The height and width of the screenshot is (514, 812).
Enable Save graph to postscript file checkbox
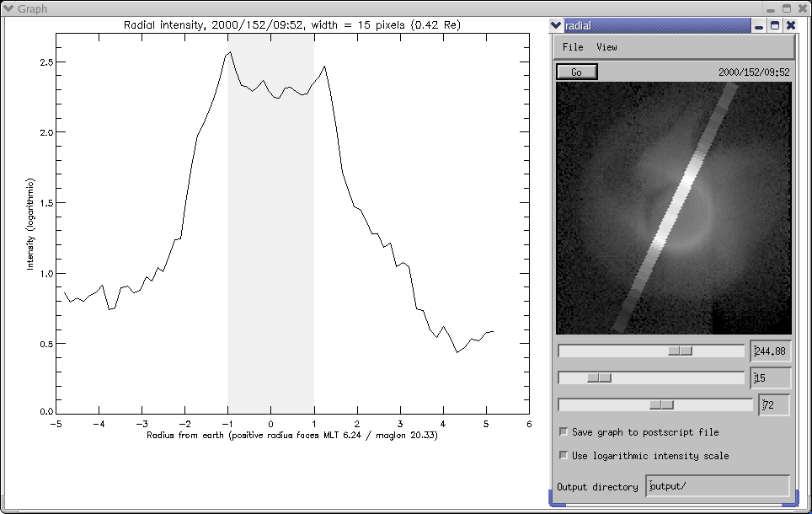coord(564,431)
